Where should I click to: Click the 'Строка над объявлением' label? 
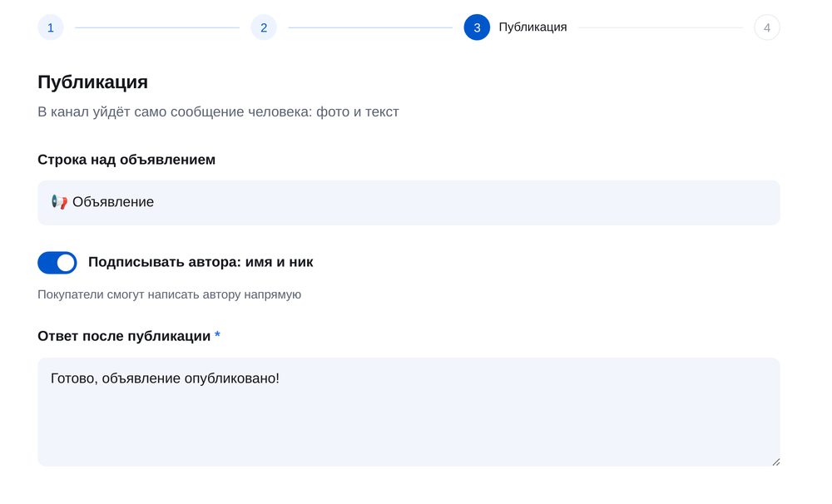tap(126, 160)
